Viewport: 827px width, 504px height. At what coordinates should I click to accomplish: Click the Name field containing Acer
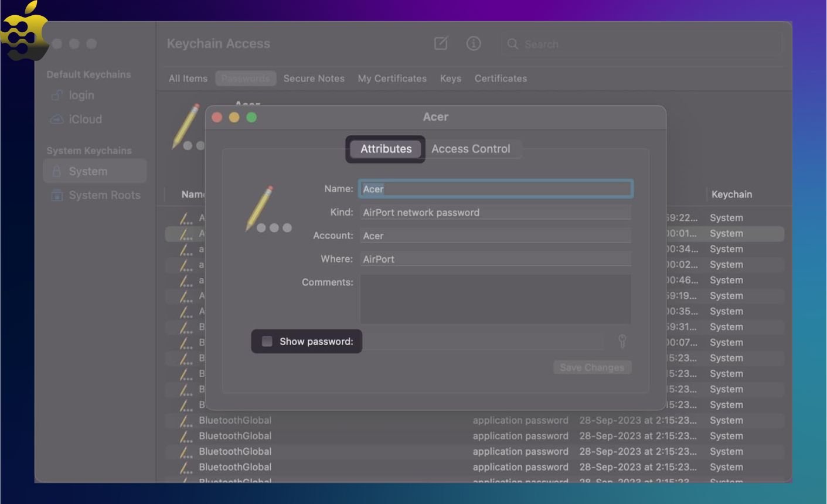point(495,189)
